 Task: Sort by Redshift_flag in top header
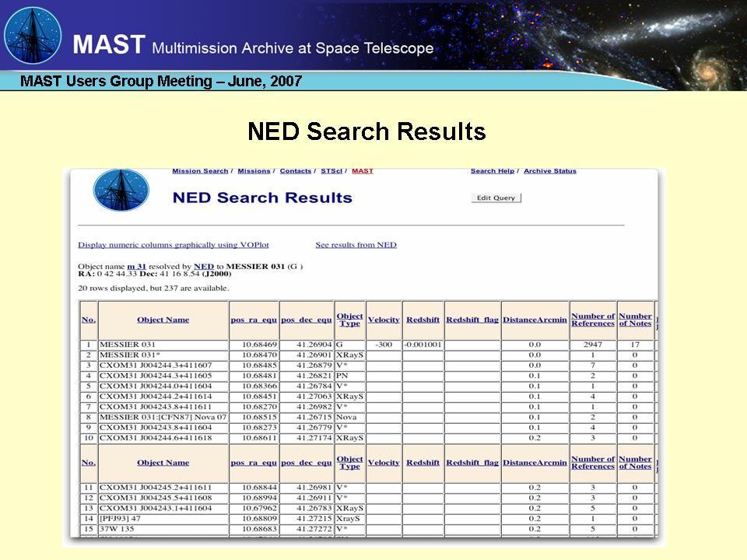click(472, 320)
